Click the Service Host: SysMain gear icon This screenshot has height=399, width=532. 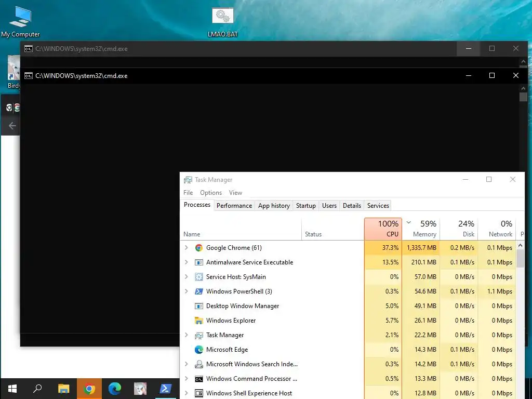[199, 277]
